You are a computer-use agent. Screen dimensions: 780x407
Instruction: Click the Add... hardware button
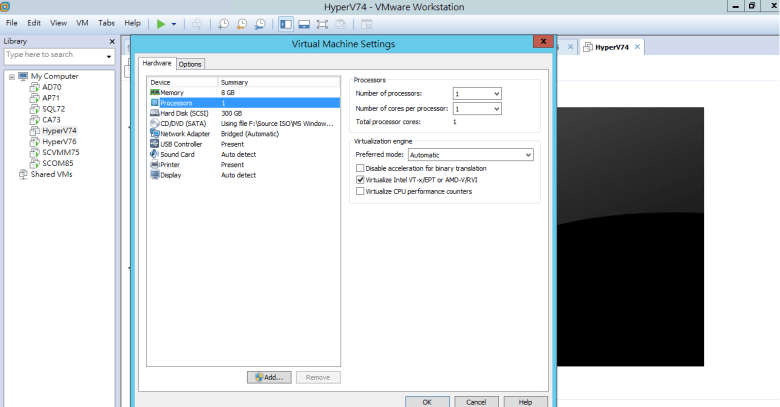269,377
